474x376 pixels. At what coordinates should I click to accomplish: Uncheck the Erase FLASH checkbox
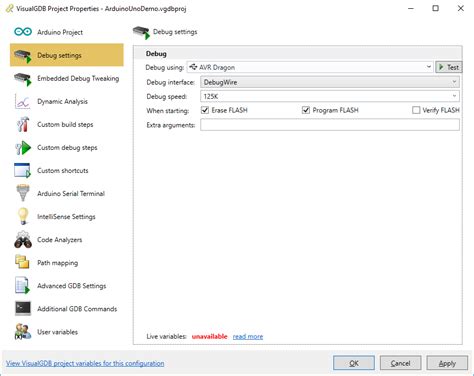point(205,110)
